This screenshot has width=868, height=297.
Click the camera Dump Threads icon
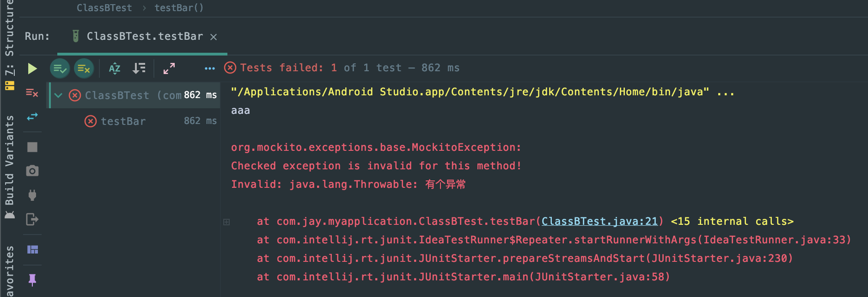pos(32,171)
